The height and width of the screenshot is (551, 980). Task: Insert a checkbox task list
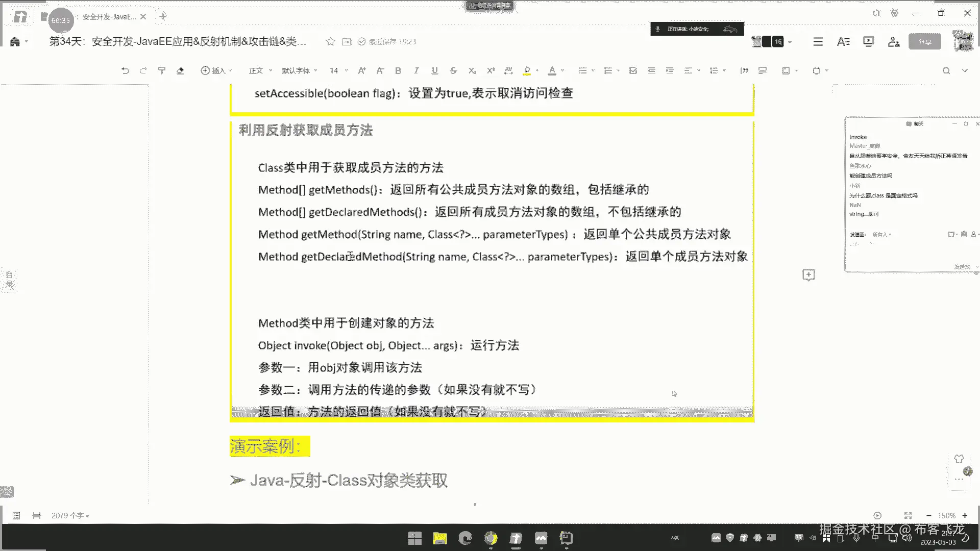click(x=633, y=70)
